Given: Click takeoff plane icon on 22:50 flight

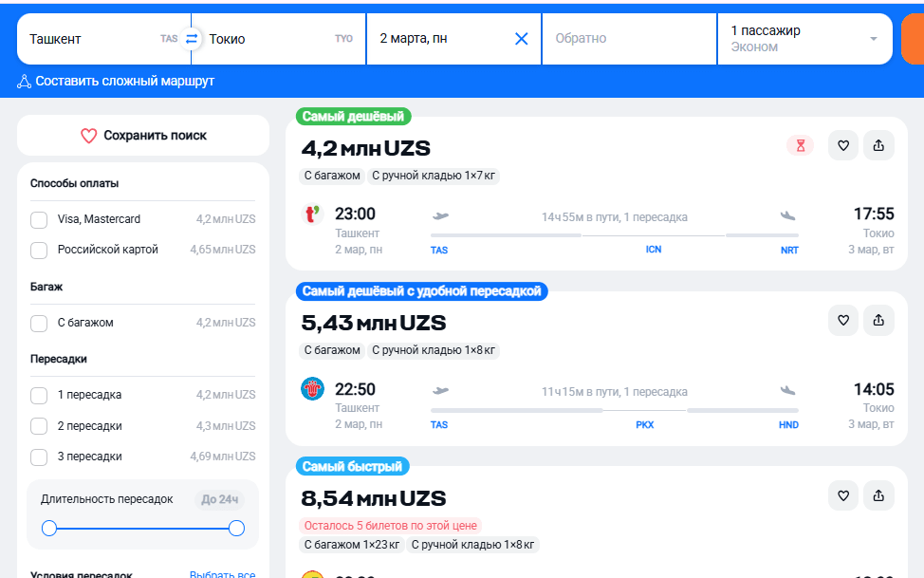Looking at the screenshot, I should [x=440, y=390].
